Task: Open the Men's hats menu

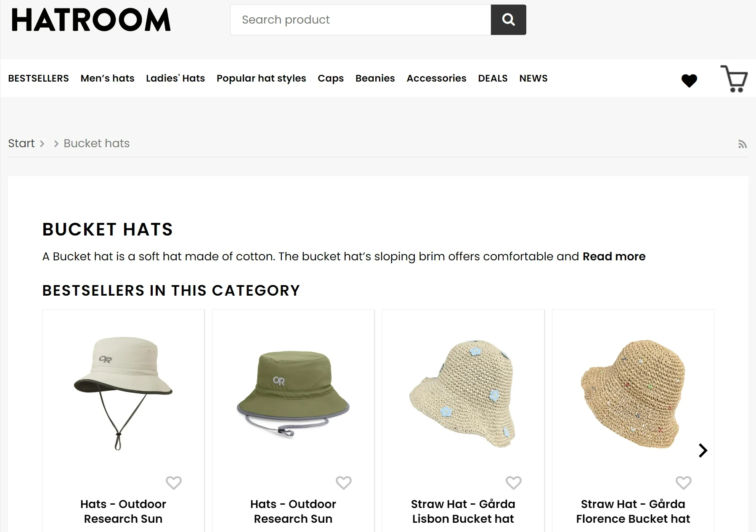Action: pos(107,78)
